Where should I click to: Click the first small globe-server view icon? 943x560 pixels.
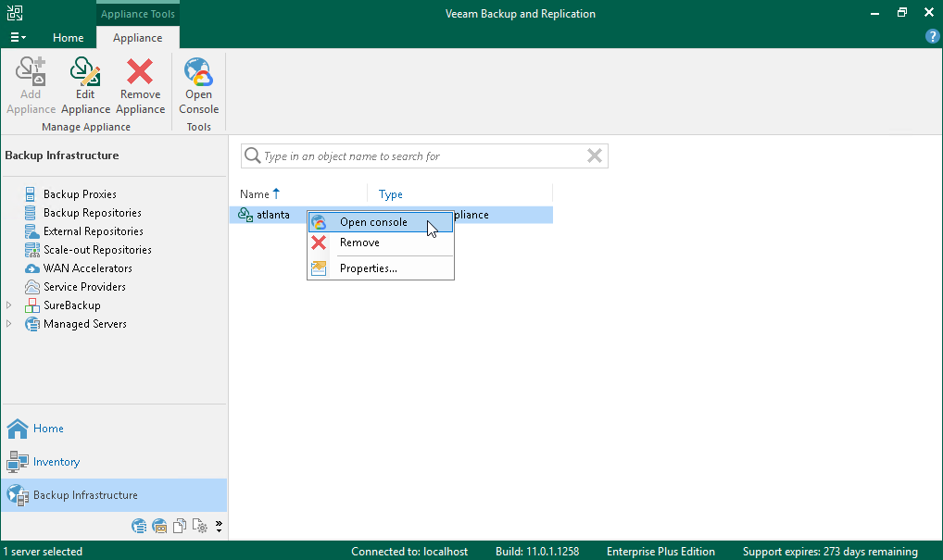click(x=139, y=527)
